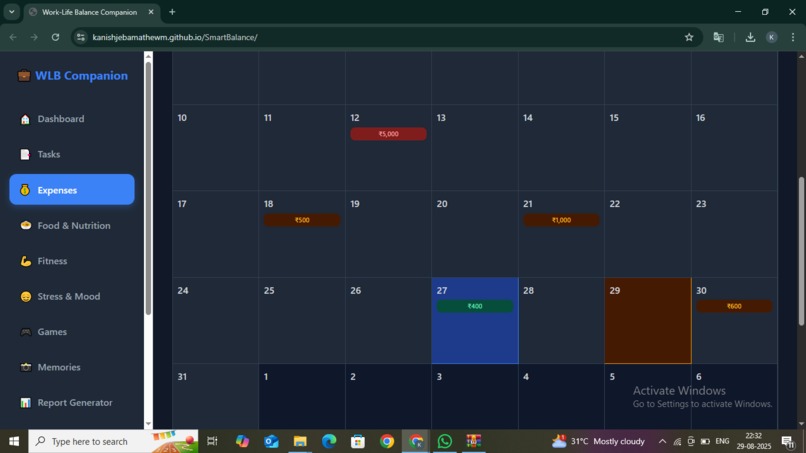Reload the page in Chrome
The height and width of the screenshot is (453, 806).
[55, 37]
